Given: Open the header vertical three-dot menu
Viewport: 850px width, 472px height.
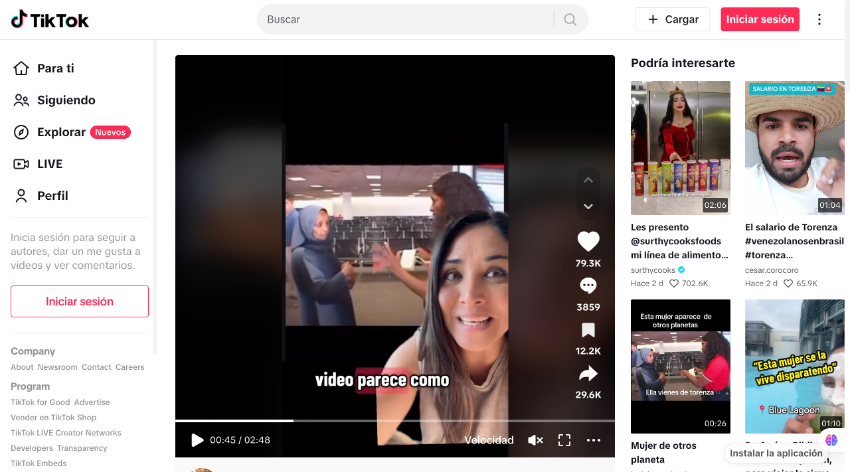Looking at the screenshot, I should click(x=820, y=19).
